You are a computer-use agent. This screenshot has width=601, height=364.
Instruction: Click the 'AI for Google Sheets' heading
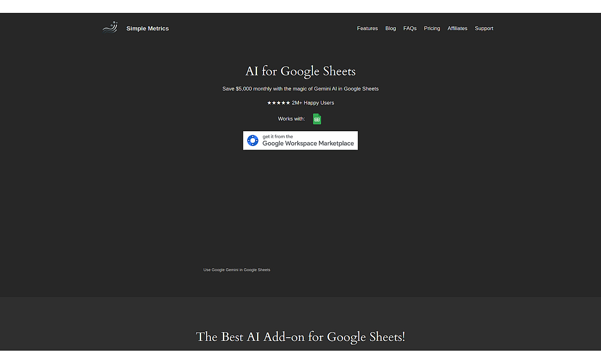pyautogui.click(x=300, y=71)
